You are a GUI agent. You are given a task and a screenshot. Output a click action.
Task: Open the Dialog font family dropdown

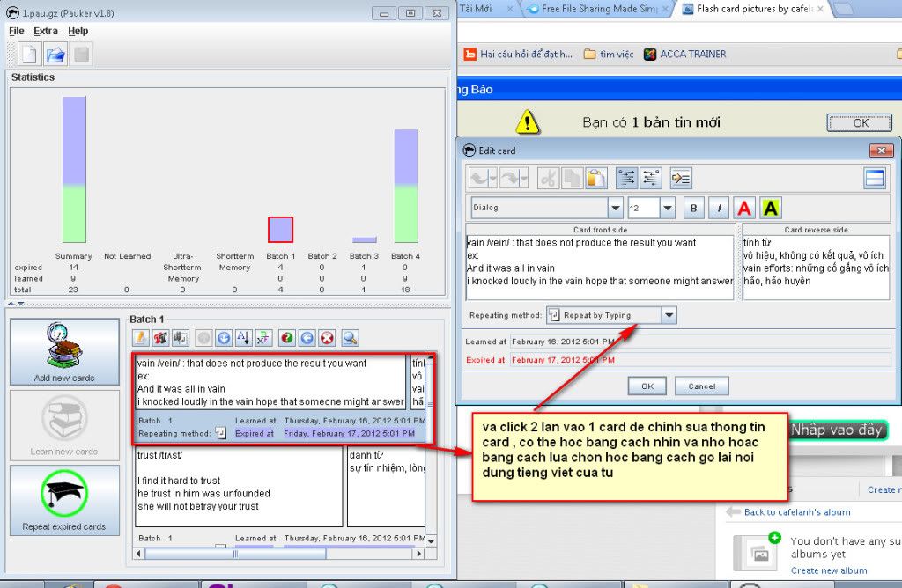(x=615, y=209)
